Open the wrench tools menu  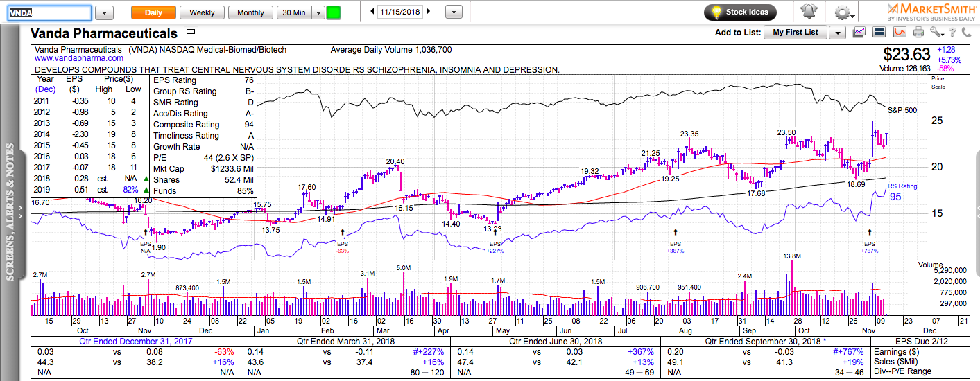[x=936, y=32]
